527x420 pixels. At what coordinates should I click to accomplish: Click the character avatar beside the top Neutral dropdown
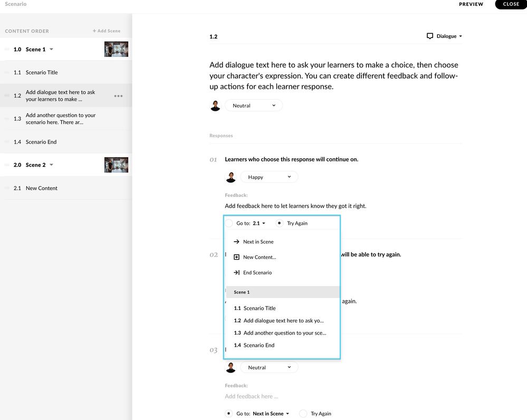coord(215,106)
